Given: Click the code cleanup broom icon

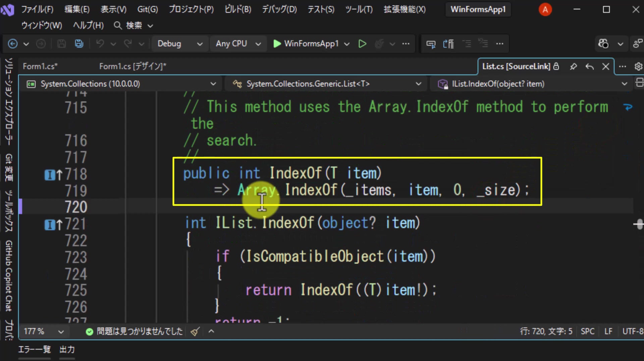Looking at the screenshot, I should click(195, 331).
